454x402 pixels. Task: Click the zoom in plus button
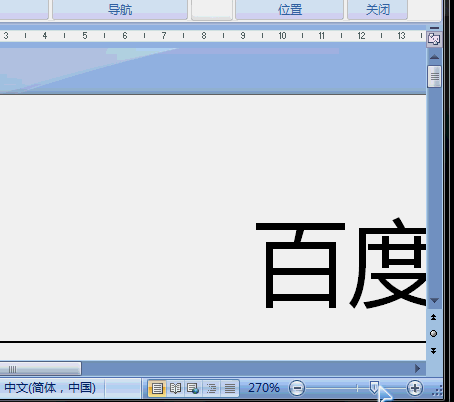[415, 388]
